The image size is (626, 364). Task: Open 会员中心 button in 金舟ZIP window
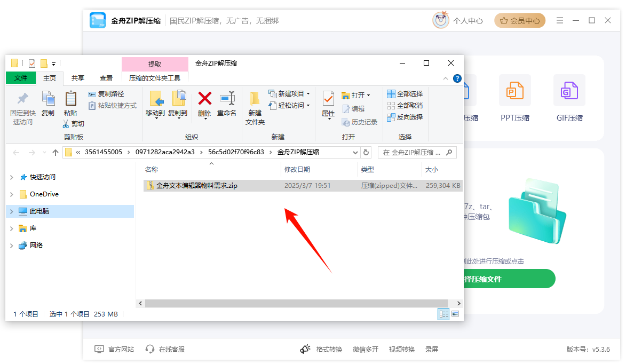(520, 20)
